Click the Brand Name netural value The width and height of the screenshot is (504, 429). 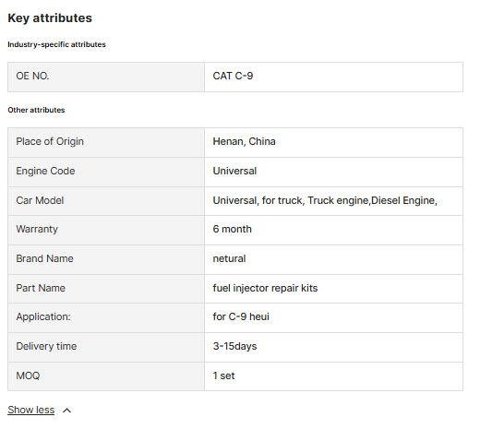[229, 258]
